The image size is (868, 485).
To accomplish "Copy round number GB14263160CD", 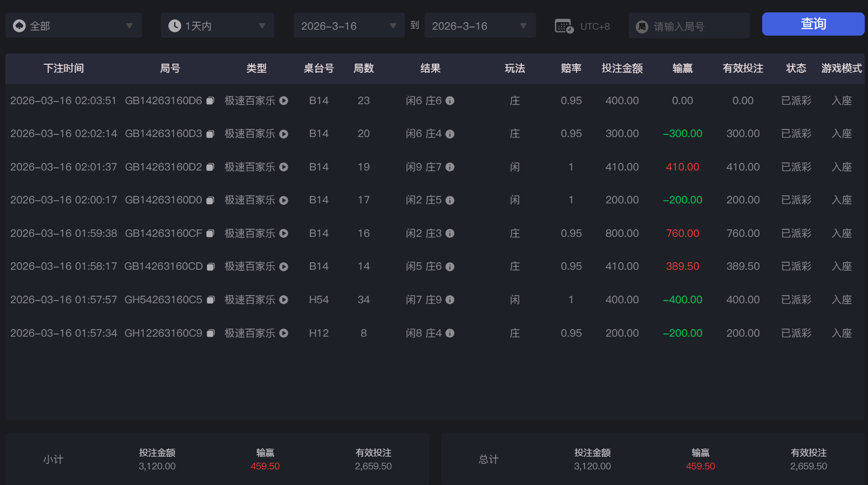I will click(211, 267).
